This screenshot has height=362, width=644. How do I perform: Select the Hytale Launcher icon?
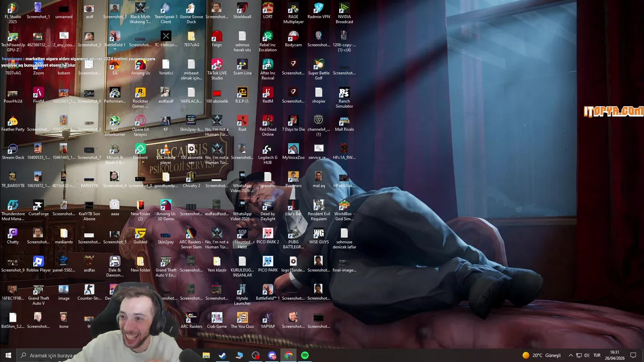242,295
